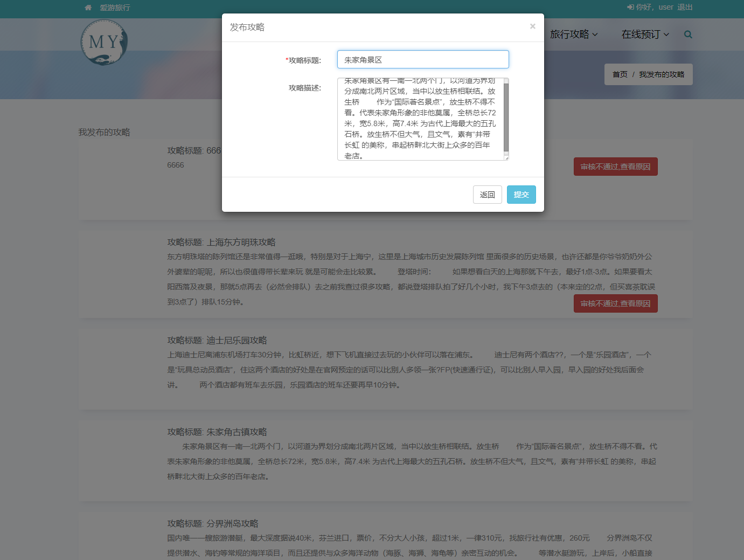744x560 pixels.
Task: Select the 爱游旅行 menu item
Action: tap(114, 8)
